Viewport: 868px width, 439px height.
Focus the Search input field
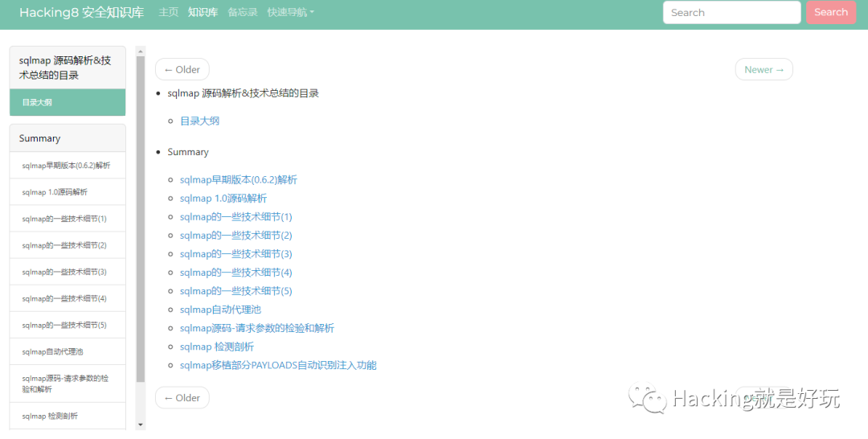point(732,12)
